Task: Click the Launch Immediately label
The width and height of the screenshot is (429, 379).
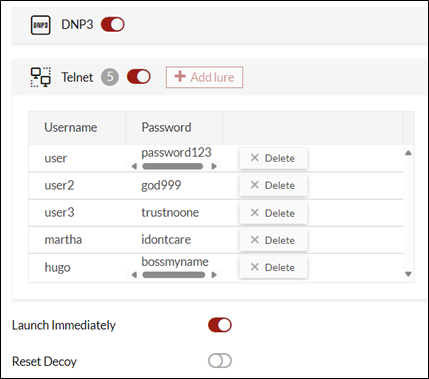Action: point(64,325)
